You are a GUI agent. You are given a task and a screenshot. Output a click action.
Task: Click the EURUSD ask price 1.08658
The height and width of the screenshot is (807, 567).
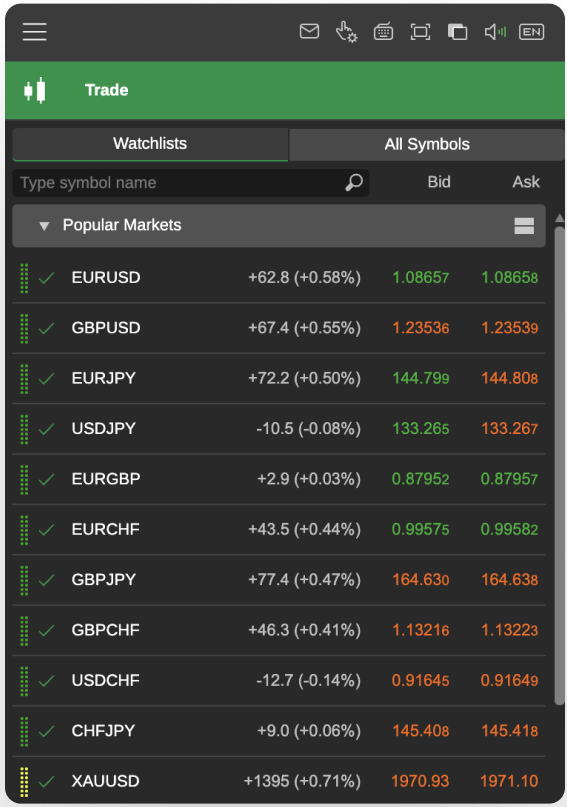509,278
